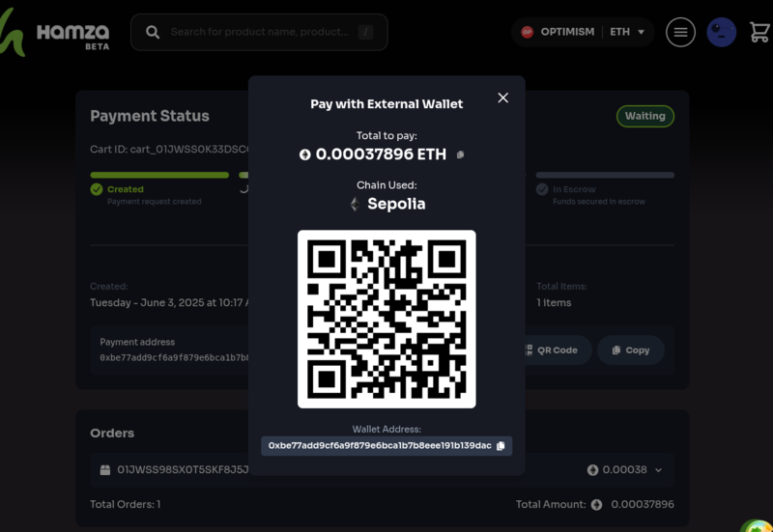Click the ETH icon in the order row

(x=592, y=470)
